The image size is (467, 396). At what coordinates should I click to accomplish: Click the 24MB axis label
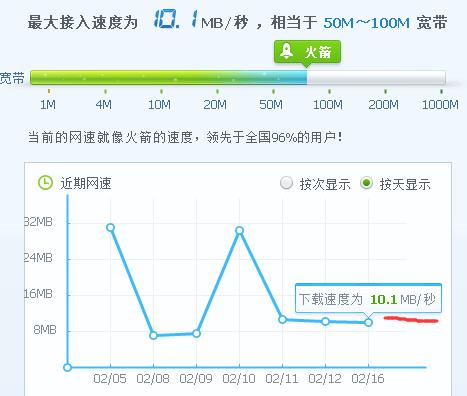38,258
